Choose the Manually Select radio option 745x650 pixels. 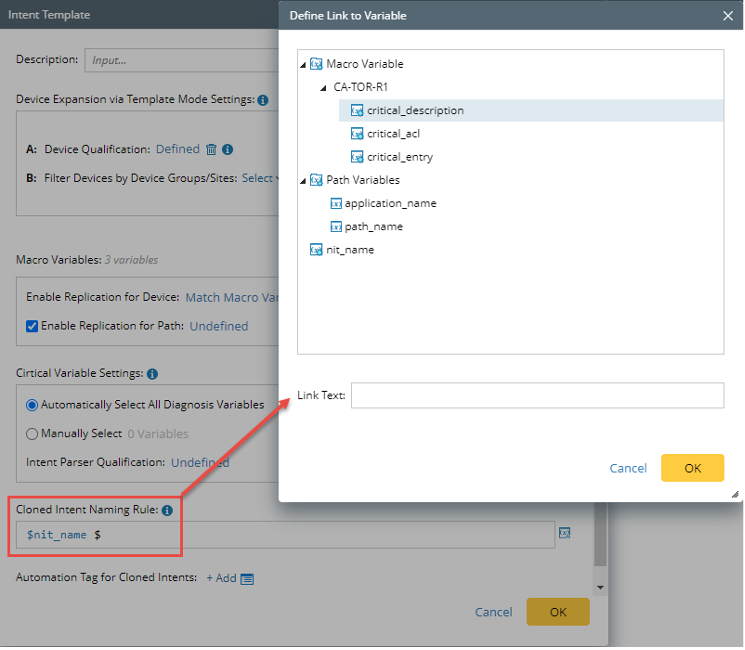click(32, 434)
